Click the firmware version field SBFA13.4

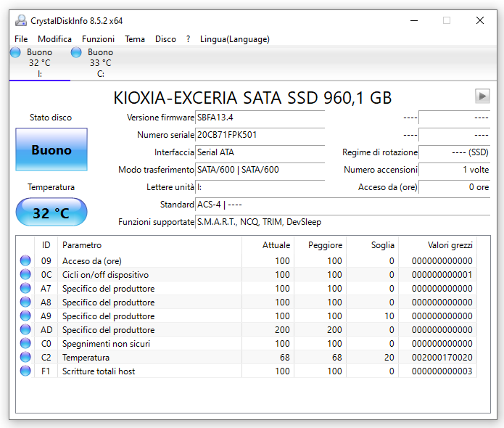coord(260,118)
